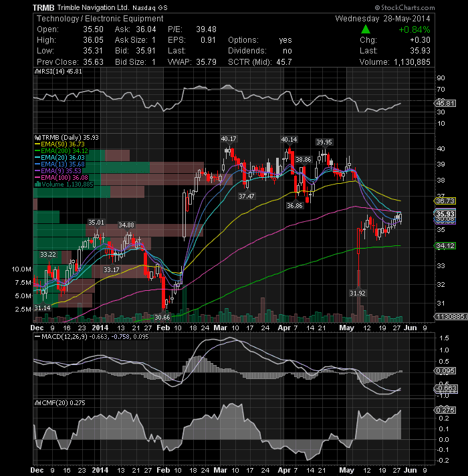Viewport: 468px width, 476px height.
Task: Click the 37.47 trough price label
Action: coord(247,197)
